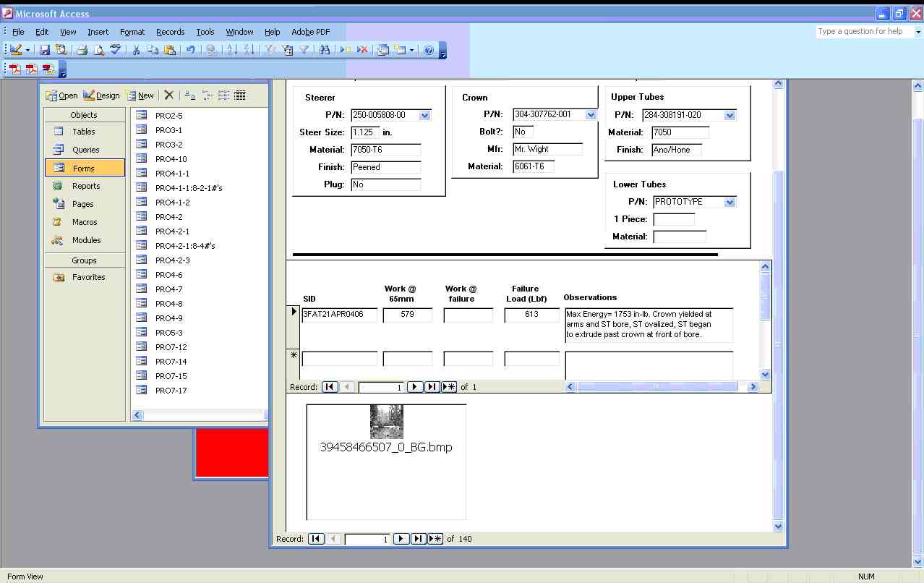Click the Failure Load field showing 613
This screenshot has width=924, height=583.
531,315
